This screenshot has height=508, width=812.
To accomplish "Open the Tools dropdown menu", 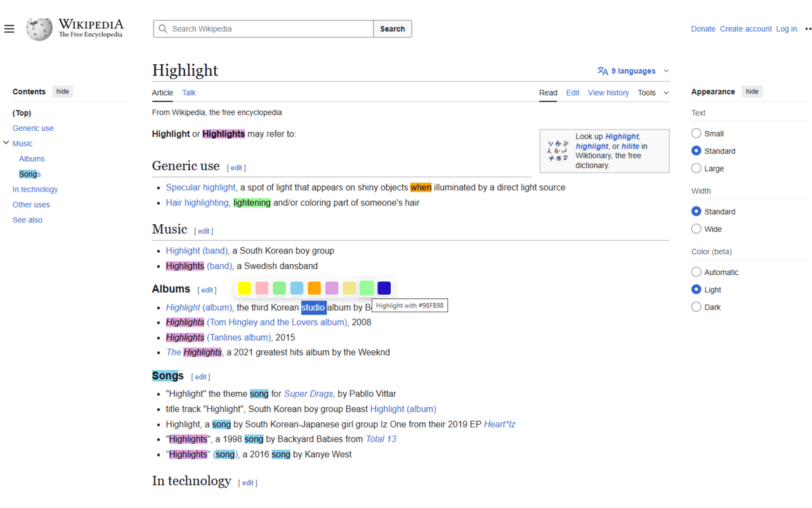I will [653, 93].
